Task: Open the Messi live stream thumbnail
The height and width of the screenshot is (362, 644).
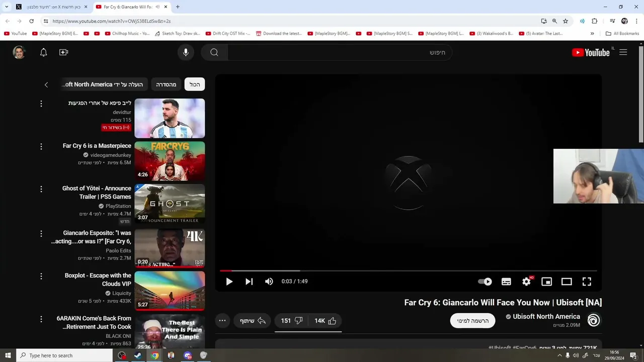Action: click(x=170, y=118)
